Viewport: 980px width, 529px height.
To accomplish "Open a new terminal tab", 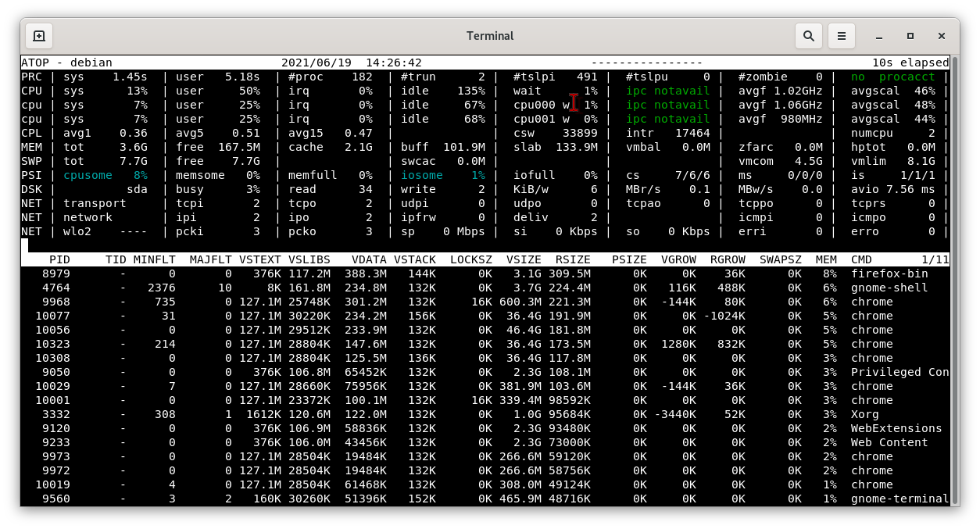I will click(x=39, y=36).
